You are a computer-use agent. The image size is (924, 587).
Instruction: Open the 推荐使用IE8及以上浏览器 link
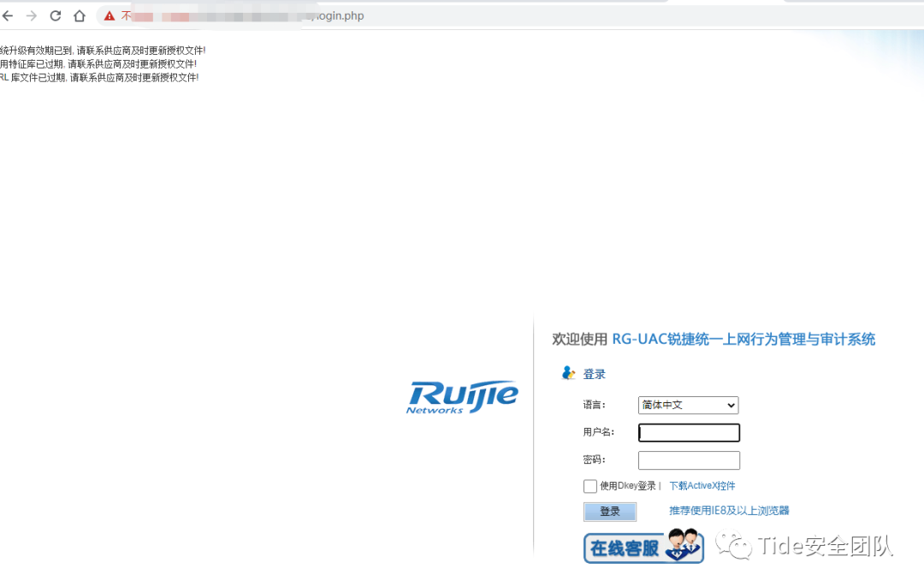[x=729, y=510]
